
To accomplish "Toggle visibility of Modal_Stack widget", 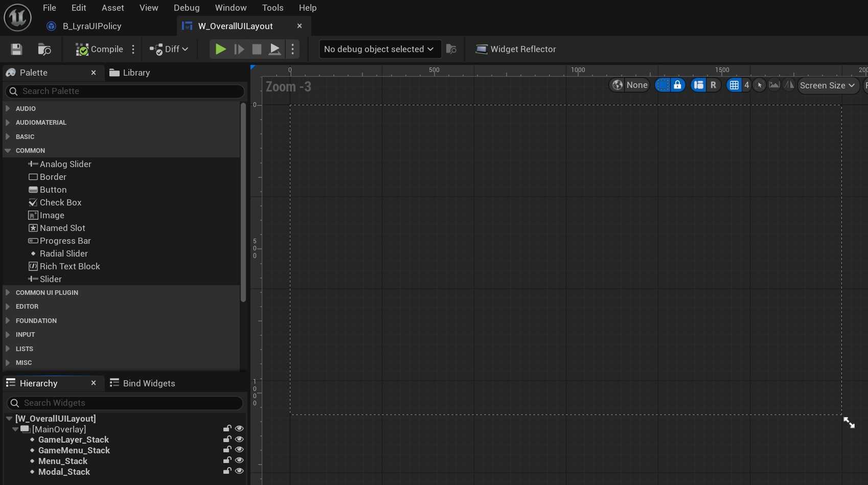I will 239,471.
